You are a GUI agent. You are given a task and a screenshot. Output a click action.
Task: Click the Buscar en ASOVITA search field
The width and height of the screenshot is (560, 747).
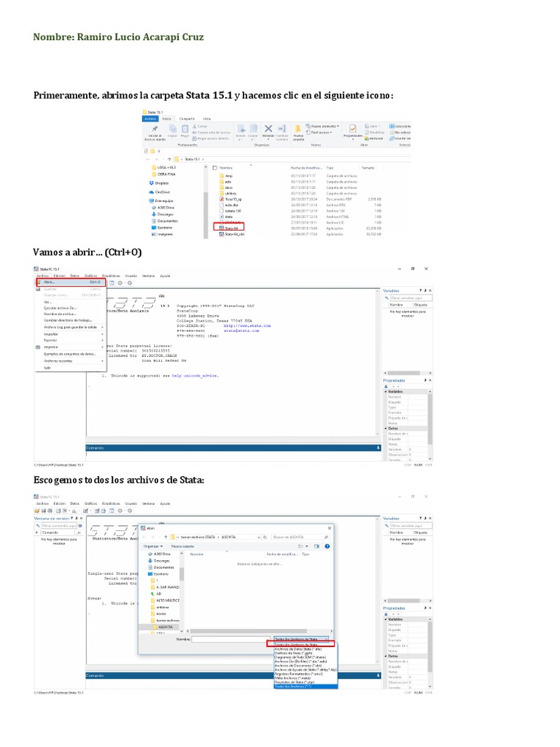300,538
